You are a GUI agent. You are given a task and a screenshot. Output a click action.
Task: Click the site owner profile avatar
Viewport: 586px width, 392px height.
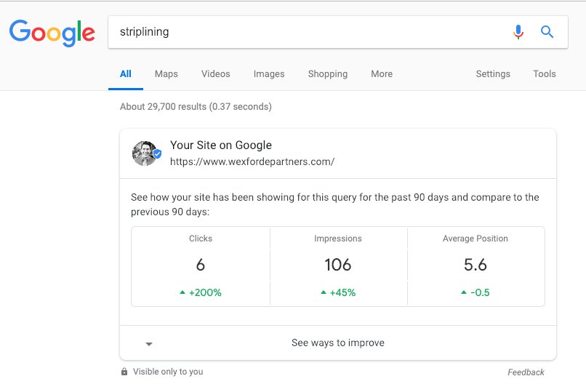pos(146,153)
